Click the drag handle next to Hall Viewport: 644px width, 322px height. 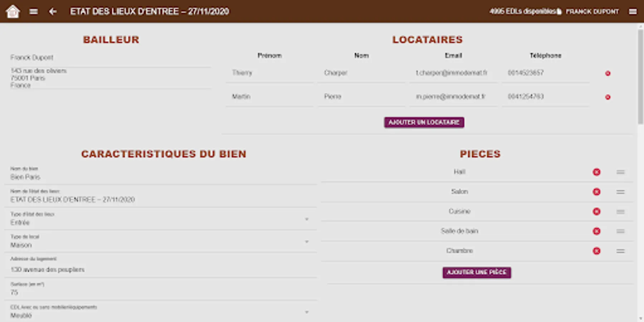[621, 172]
